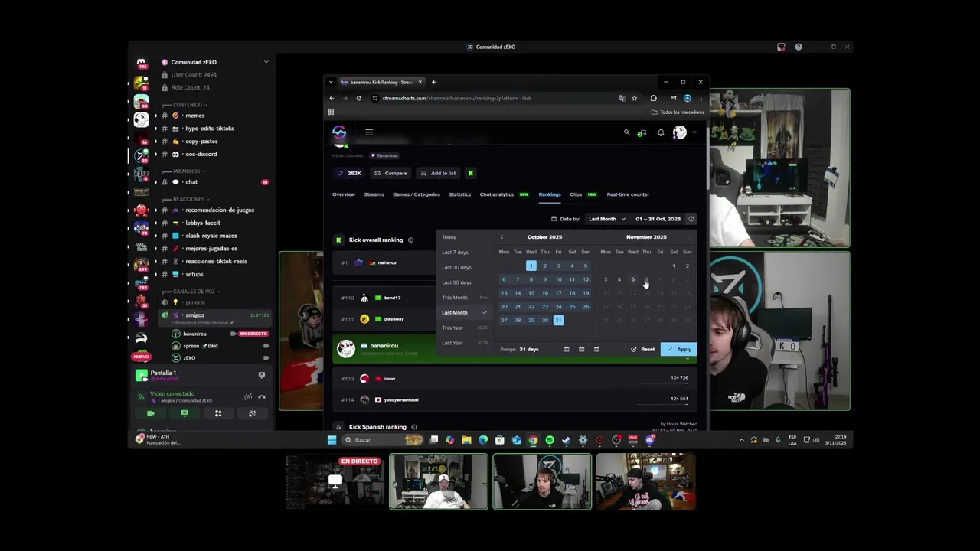Click the heart 252K followers button

349,173
